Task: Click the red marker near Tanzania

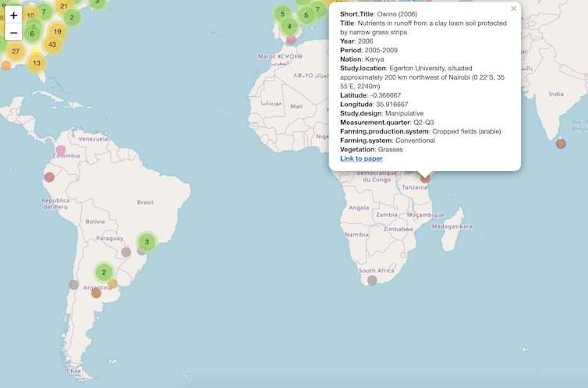Action: pyautogui.click(x=425, y=178)
